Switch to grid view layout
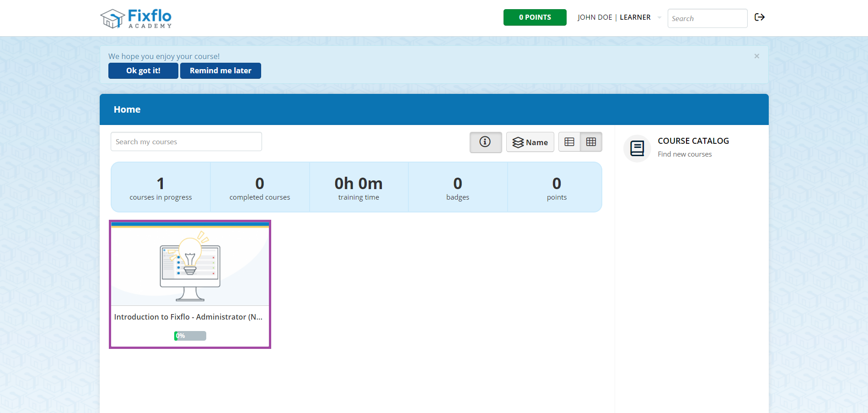Viewport: 868px width, 413px height. [591, 142]
